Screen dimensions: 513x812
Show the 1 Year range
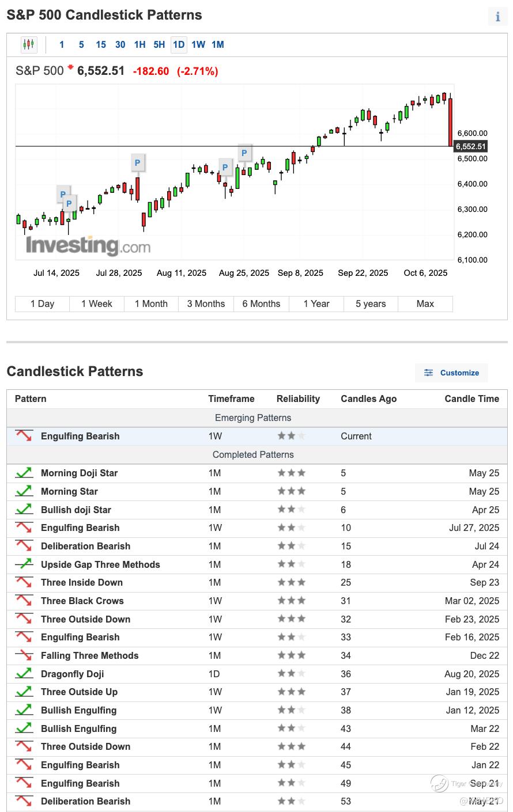[x=316, y=304]
